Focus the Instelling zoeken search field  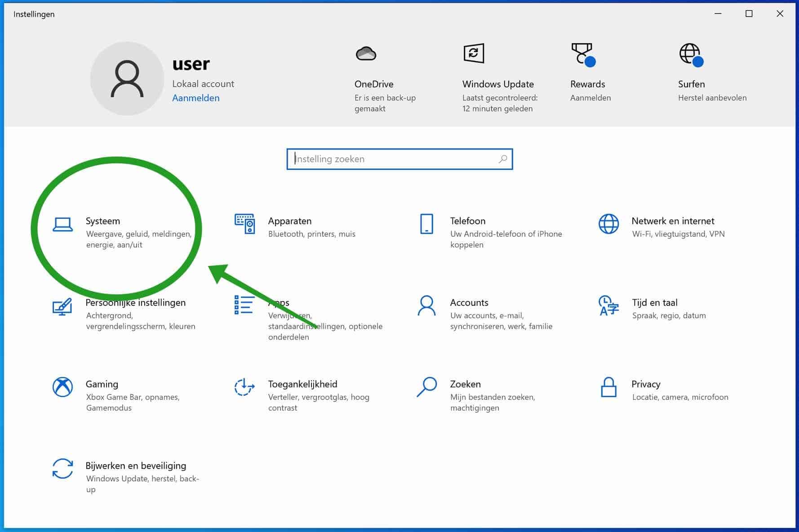399,159
